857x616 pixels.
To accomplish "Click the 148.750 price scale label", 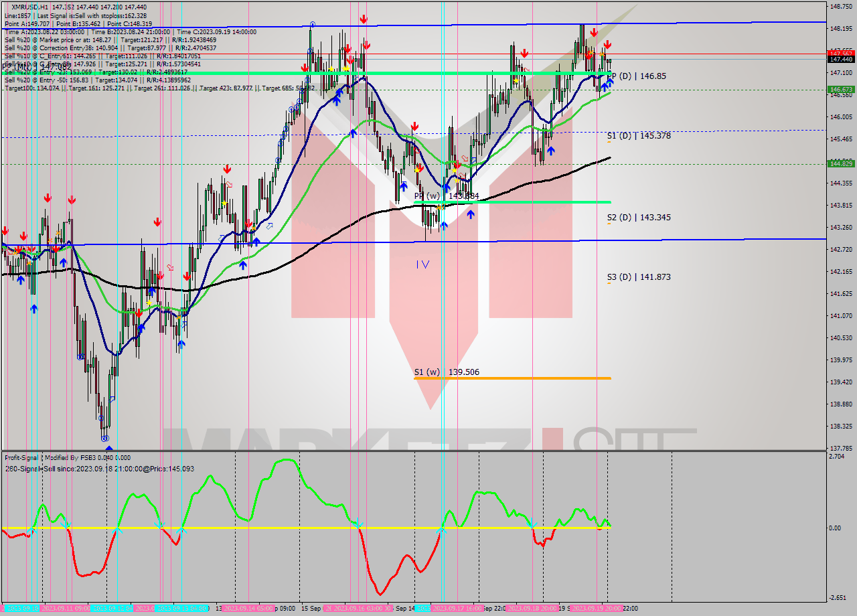I will tap(841, 7).
